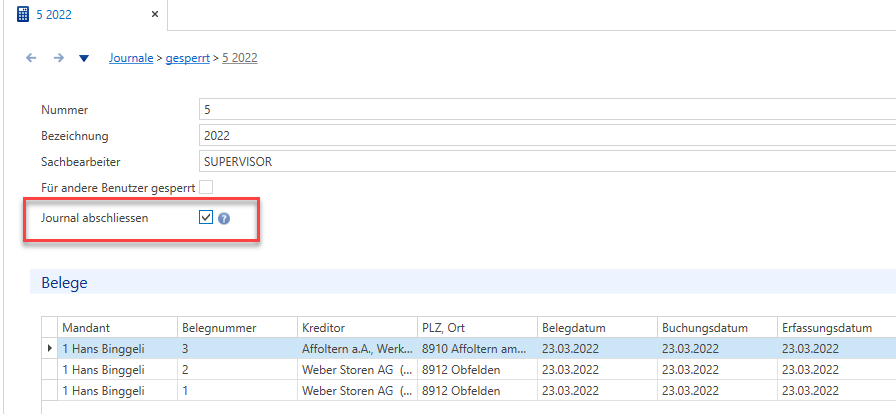Sort by the Mandant column header
Viewport: 896px width, 414px height.
(x=117, y=328)
